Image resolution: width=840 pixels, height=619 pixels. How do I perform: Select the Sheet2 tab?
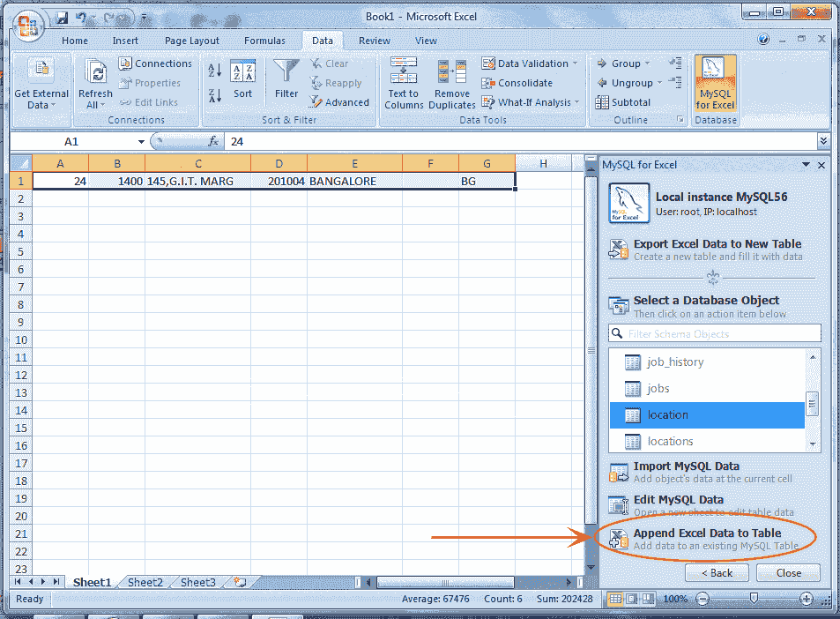(x=145, y=582)
